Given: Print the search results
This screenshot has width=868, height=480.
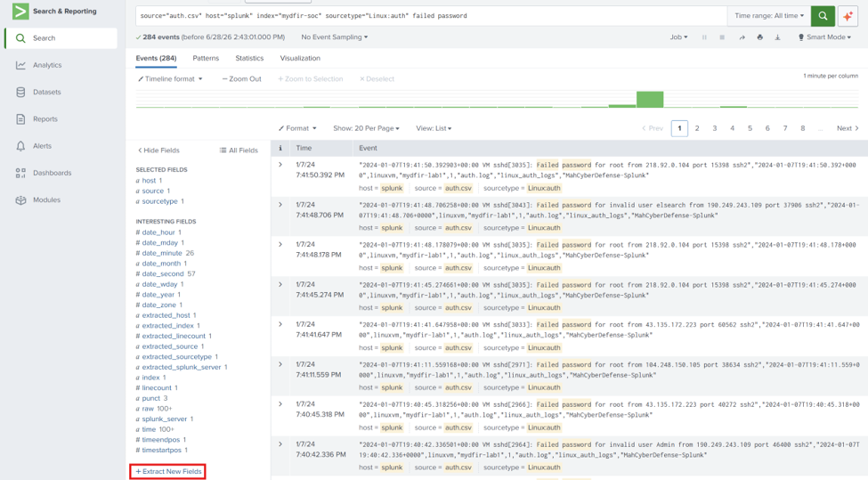Looking at the screenshot, I should pos(759,37).
